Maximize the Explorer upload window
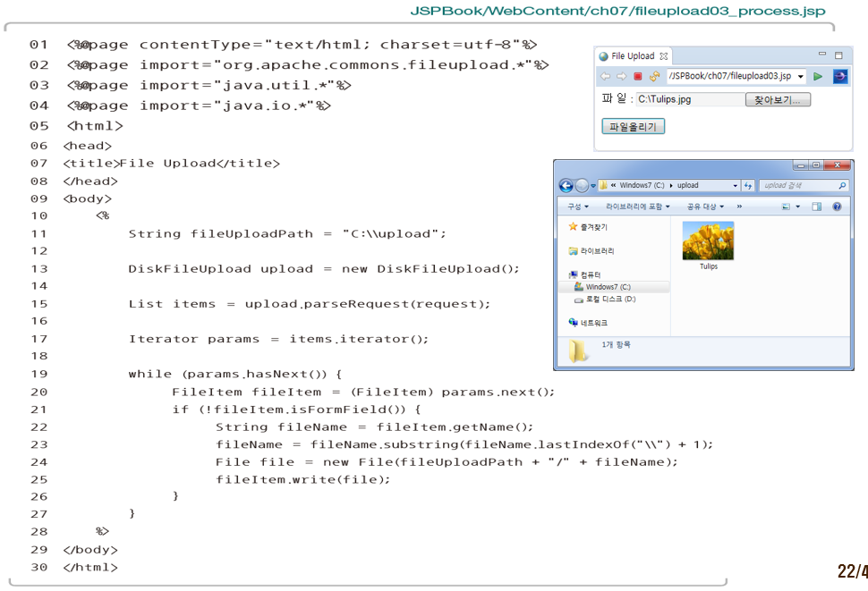868x591 pixels. click(815, 165)
